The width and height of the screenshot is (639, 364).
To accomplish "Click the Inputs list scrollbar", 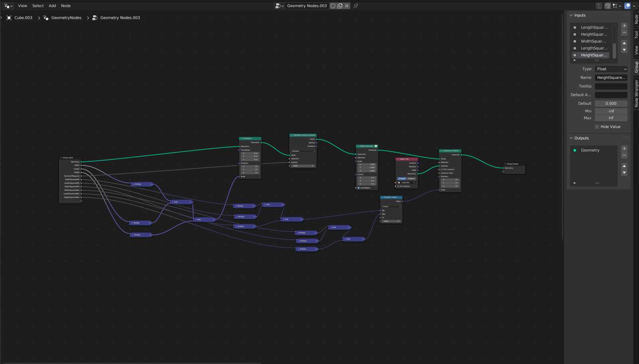I will tap(614, 51).
